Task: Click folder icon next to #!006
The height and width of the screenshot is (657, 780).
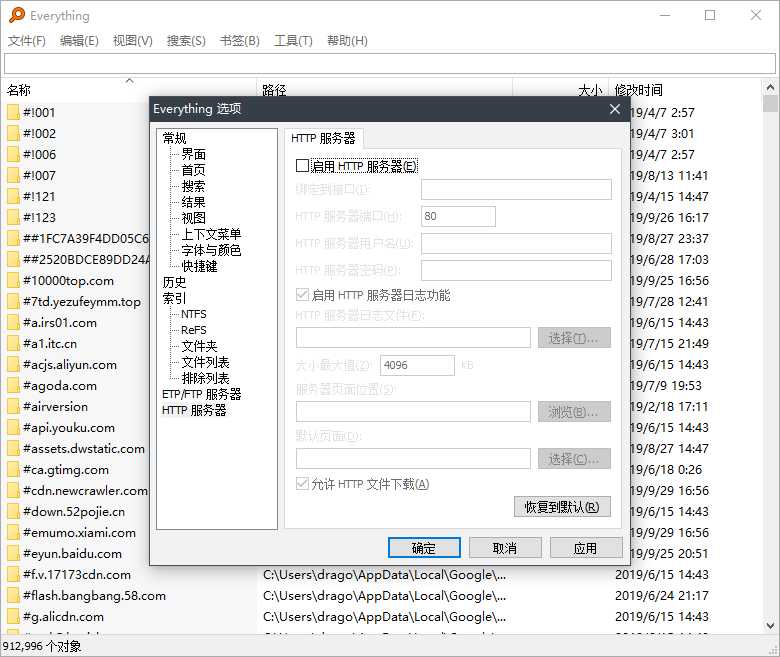Action: [13, 154]
